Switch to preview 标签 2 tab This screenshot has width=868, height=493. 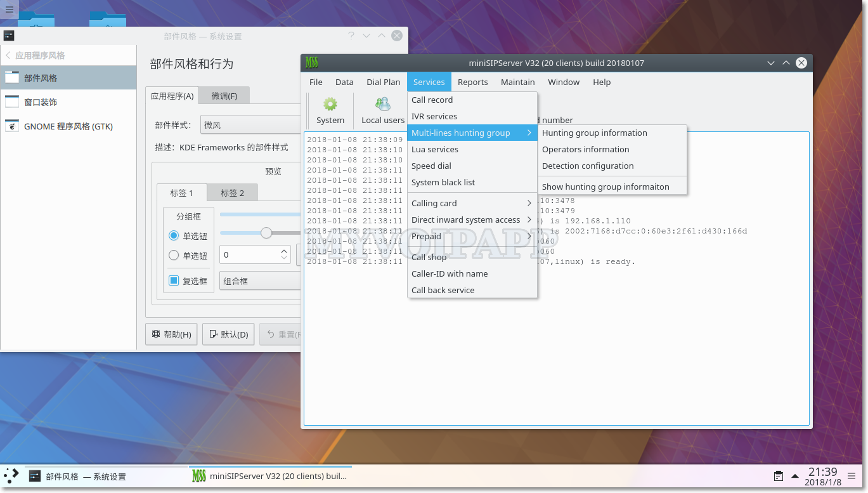pos(233,193)
